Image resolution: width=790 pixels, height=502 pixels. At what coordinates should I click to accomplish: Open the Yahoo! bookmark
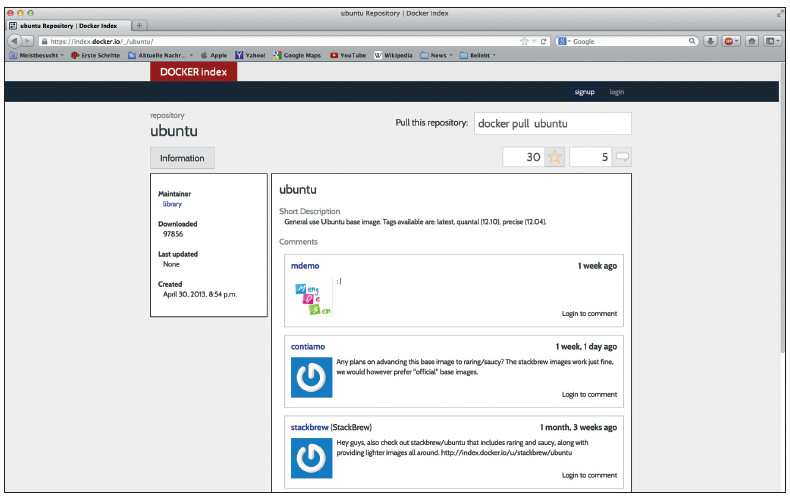(x=250, y=55)
